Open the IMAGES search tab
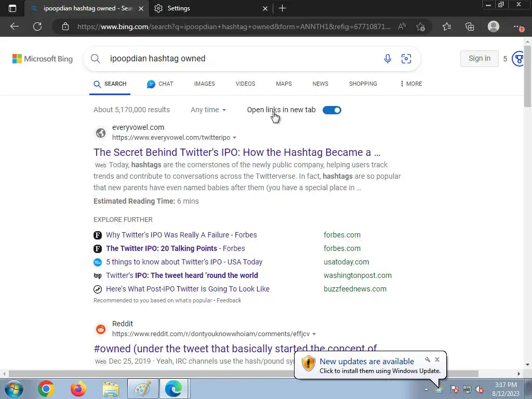This screenshot has width=532, height=399. (204, 84)
